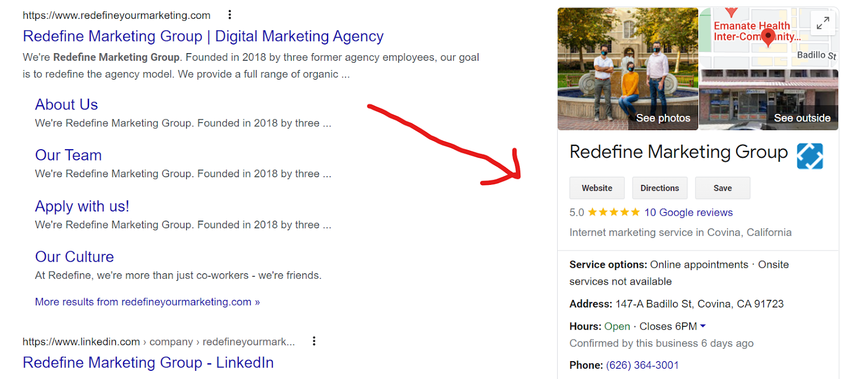Open Redefine Marketing Group Digital Marketing Agency result
The image size is (868, 379).
pos(203,36)
